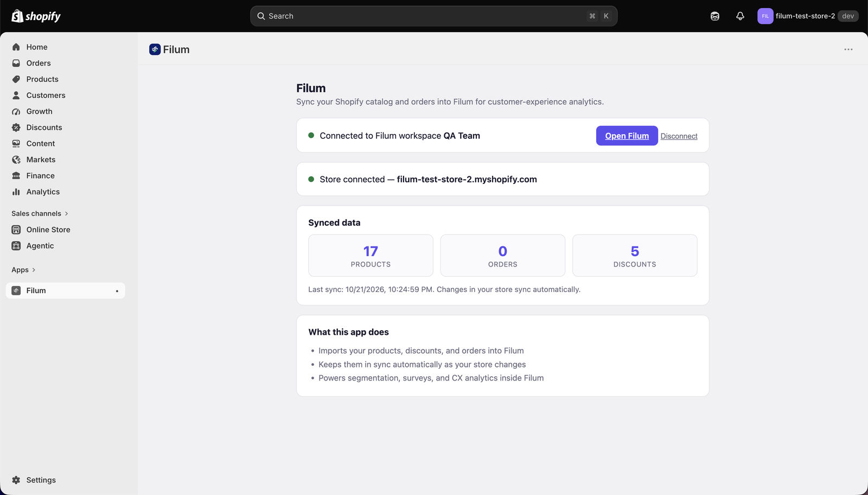Screen dimensions: 868x495
Task: Click the Orders inbox icon
Action: pos(16,63)
